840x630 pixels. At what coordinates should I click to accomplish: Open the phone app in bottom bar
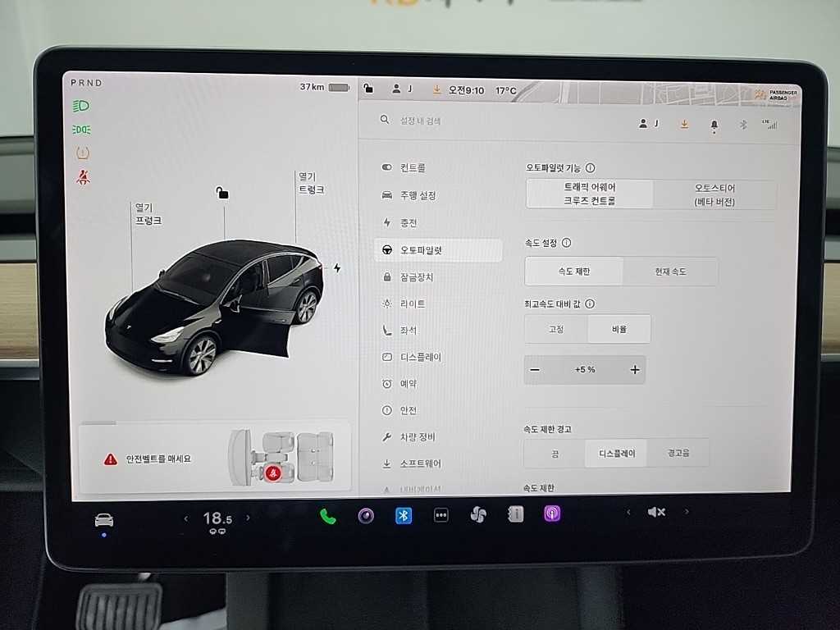pyautogui.click(x=328, y=516)
